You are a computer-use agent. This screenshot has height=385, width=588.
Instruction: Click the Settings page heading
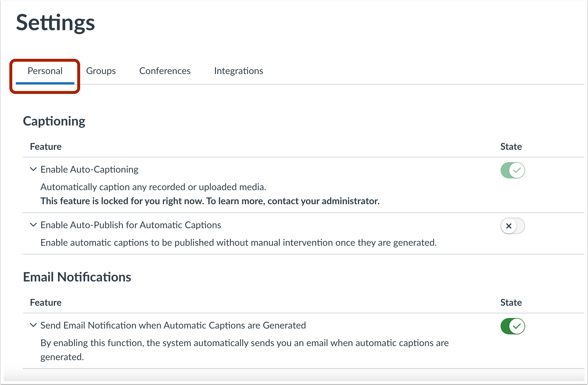pyautogui.click(x=55, y=23)
